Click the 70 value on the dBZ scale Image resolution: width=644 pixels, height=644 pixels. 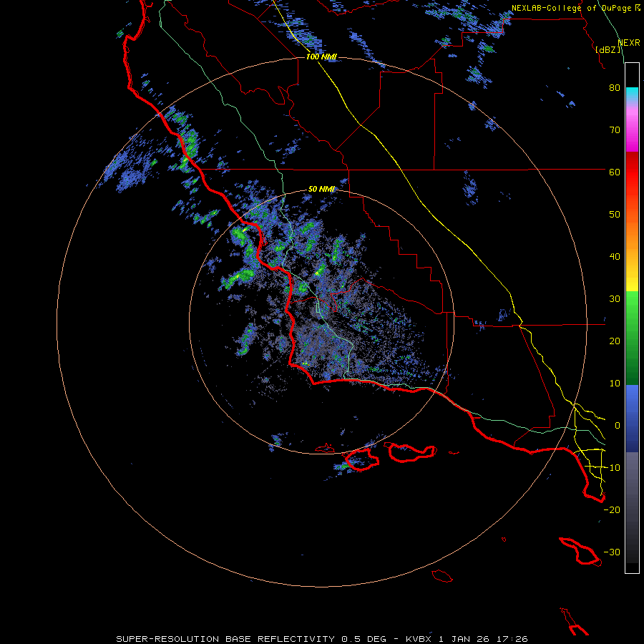click(x=615, y=130)
